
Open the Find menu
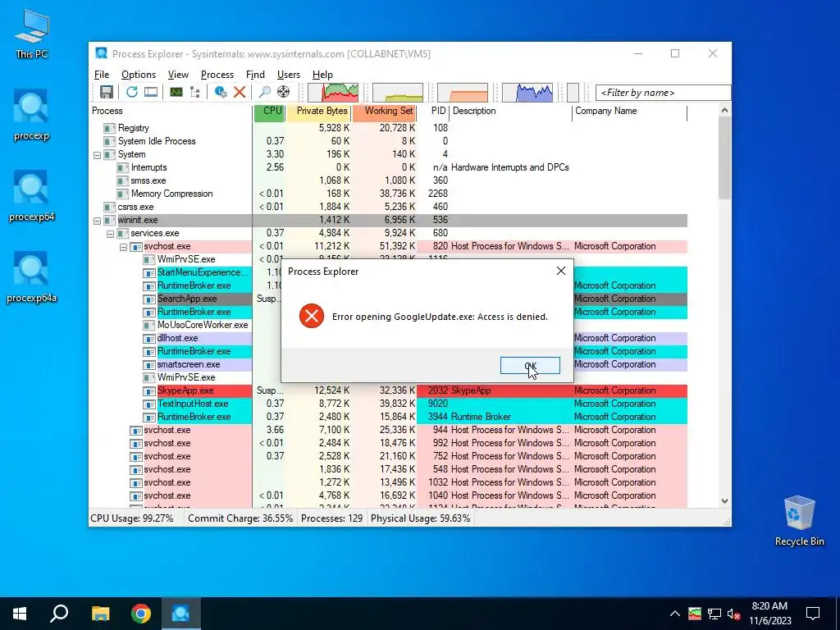point(255,75)
